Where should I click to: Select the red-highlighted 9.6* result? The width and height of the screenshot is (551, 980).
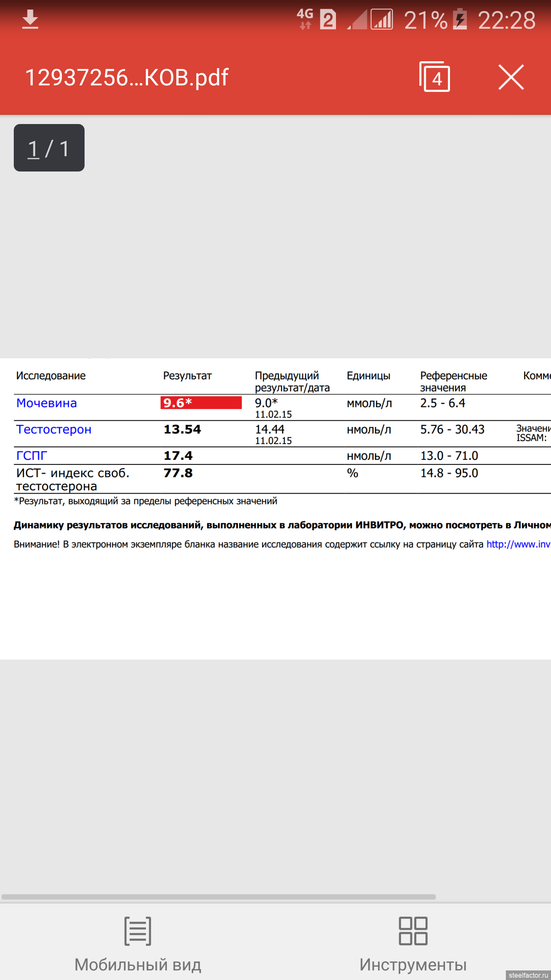(x=201, y=403)
